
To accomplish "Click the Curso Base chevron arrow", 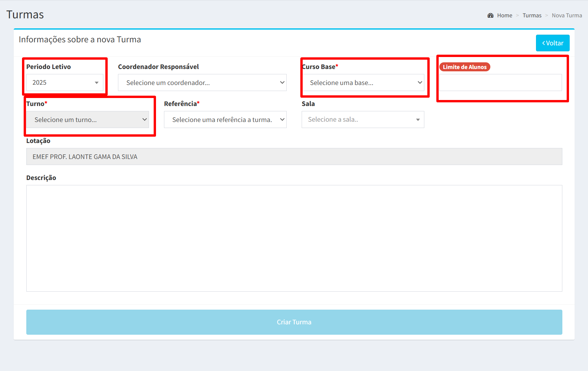I will [x=420, y=82].
